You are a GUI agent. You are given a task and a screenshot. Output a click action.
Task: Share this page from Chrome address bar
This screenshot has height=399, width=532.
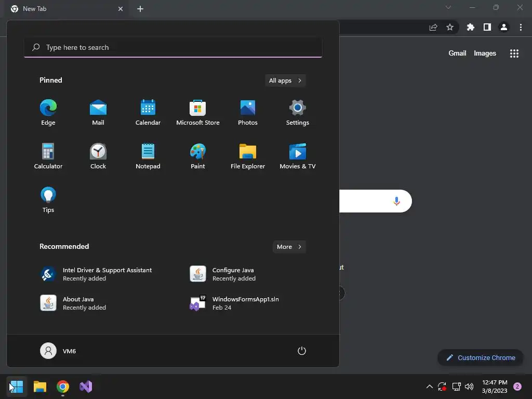coord(433,28)
